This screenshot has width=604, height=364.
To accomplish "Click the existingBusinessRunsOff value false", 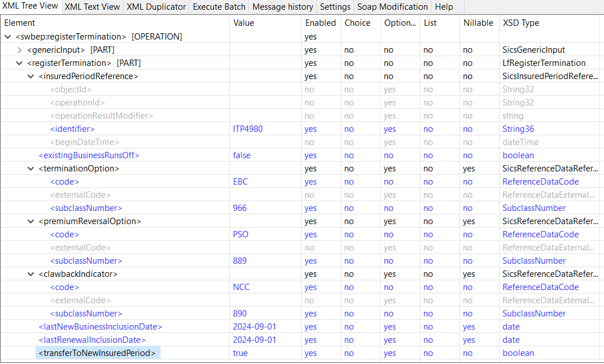I will coord(241,155).
